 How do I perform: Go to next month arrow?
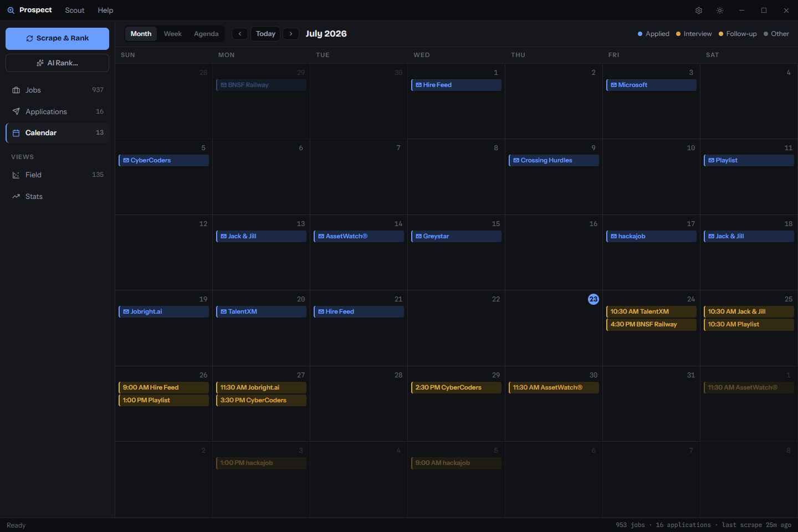tap(291, 34)
